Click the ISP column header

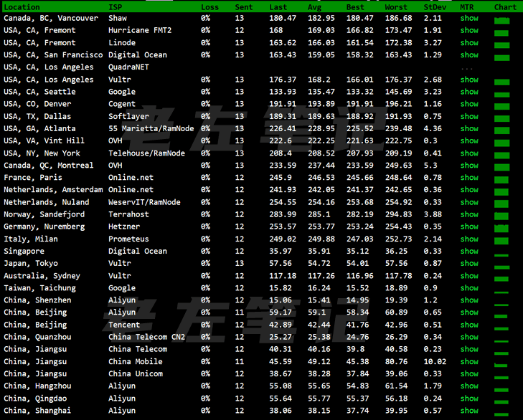(115, 7)
